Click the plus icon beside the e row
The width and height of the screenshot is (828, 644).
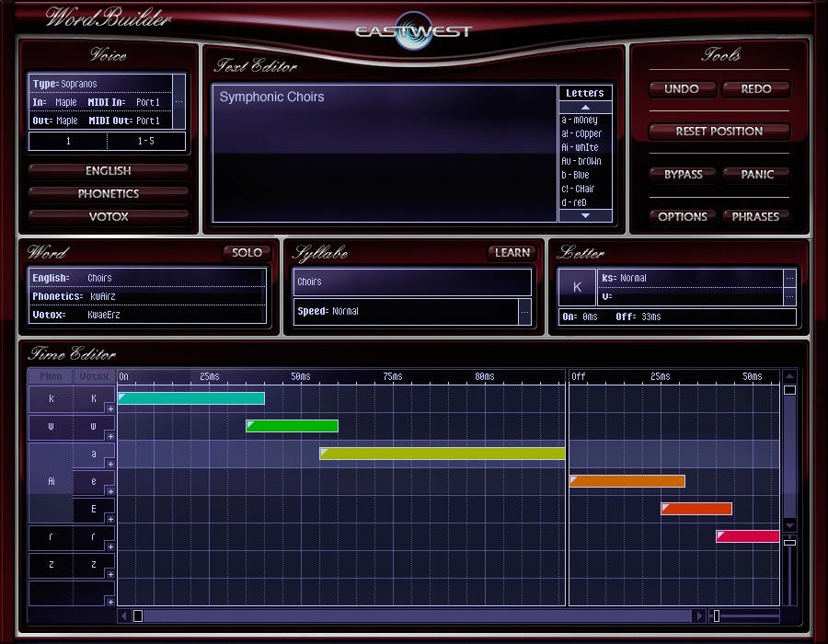110,491
